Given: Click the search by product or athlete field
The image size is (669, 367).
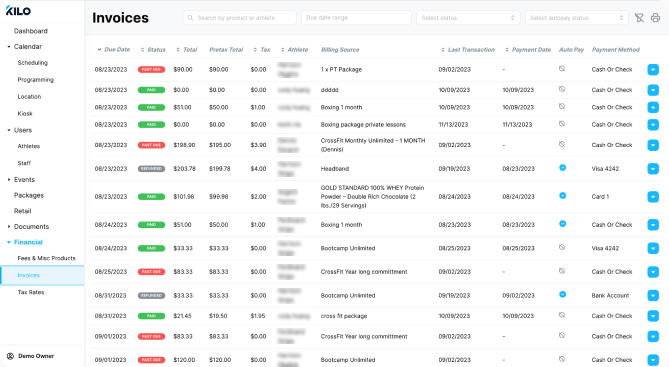Looking at the screenshot, I should tap(239, 18).
